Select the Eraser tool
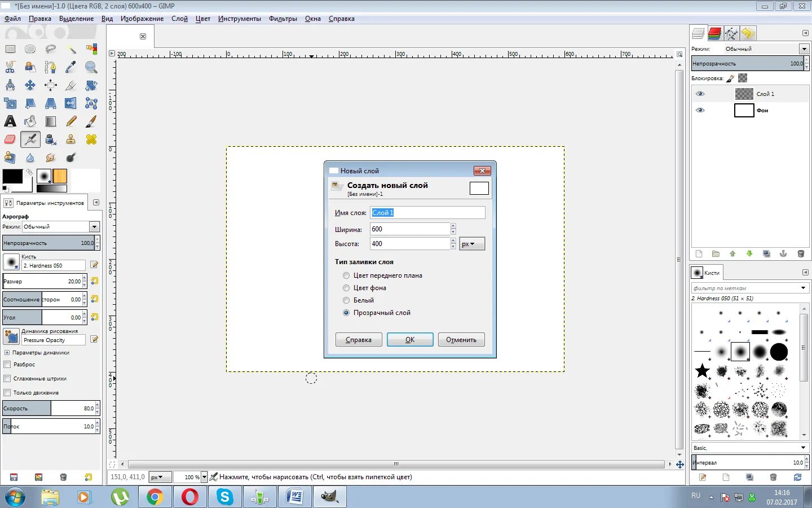The width and height of the screenshot is (812, 508). click(x=10, y=139)
